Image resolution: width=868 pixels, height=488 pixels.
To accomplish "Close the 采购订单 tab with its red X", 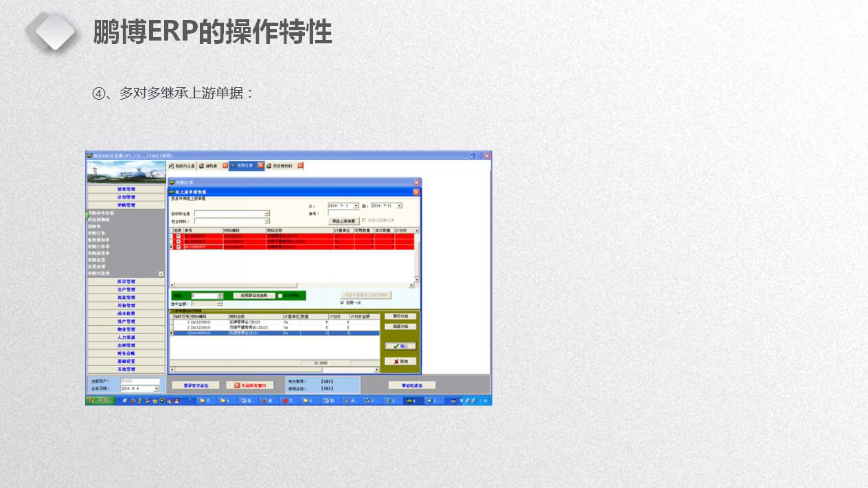I will coord(260,166).
